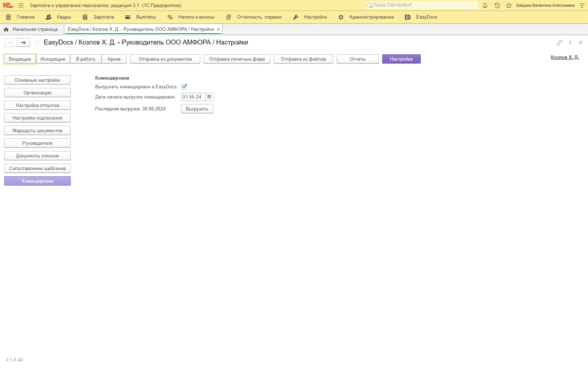Open history clock icon
The width and height of the screenshot is (588, 368).
[x=497, y=6]
